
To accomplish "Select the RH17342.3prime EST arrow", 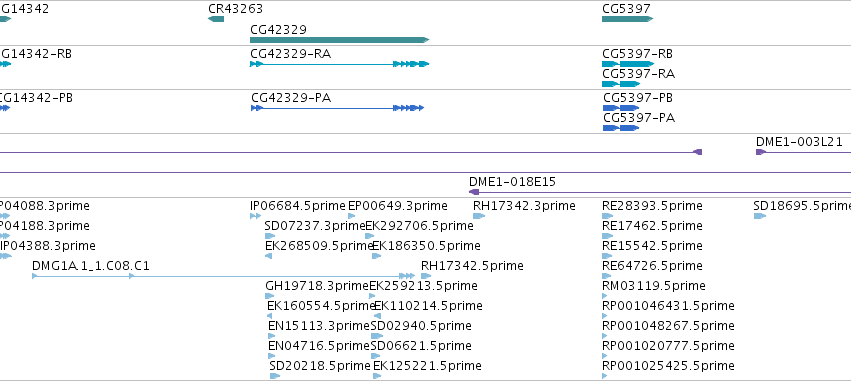I will coord(479,216).
